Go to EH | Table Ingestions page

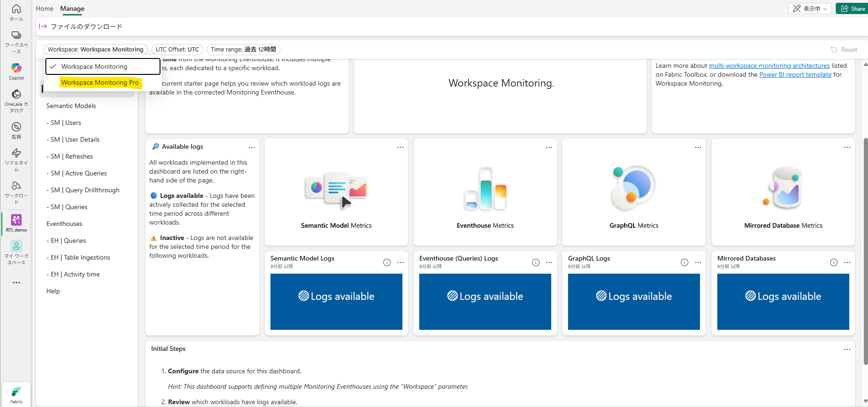78,257
